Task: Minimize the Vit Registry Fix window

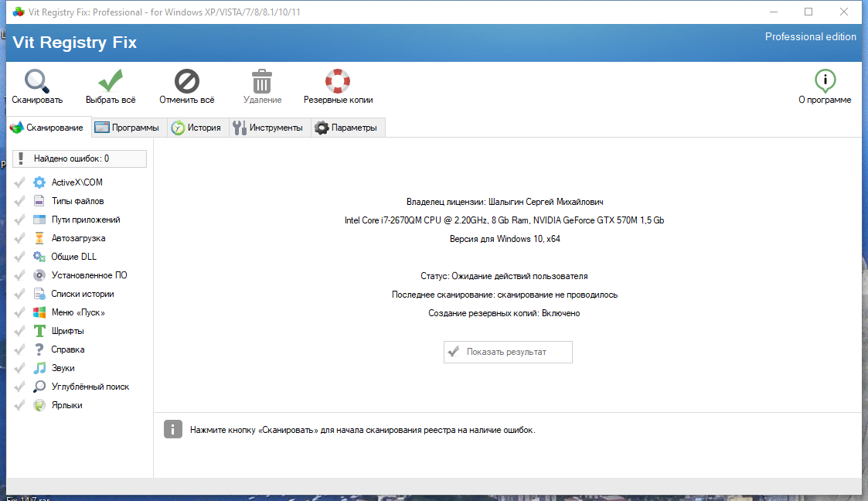Action: point(774,12)
